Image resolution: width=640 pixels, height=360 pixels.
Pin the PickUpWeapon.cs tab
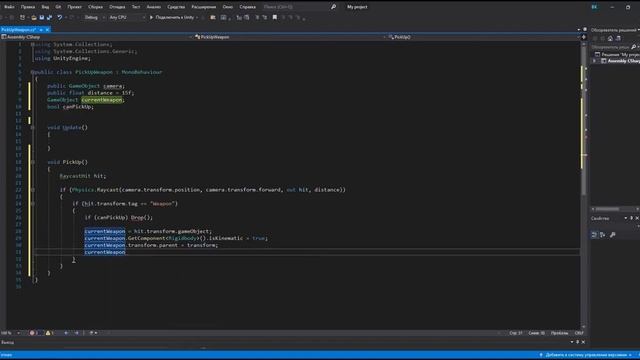tap(41, 30)
